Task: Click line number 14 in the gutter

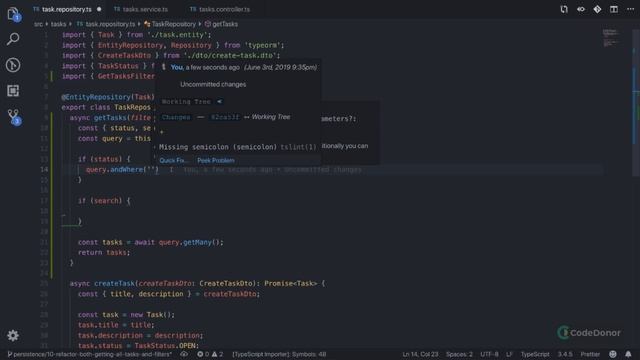Action: click(44, 169)
